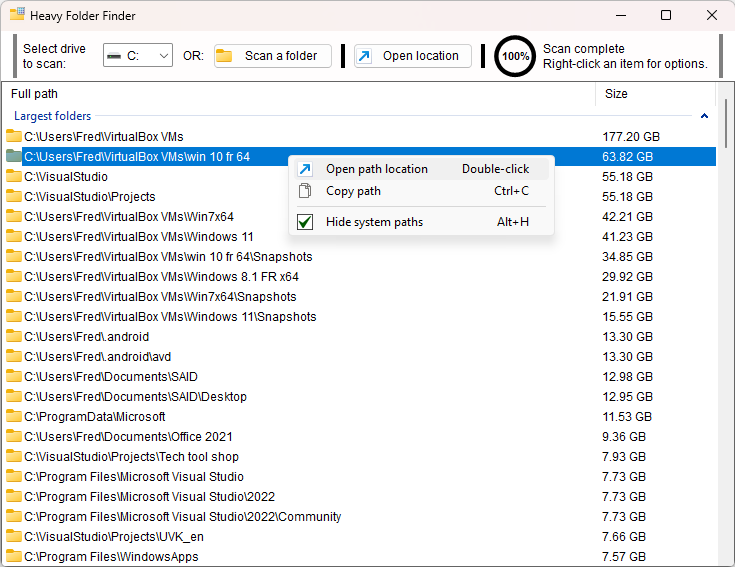This screenshot has width=735, height=567.
Task: Click folder icon of Windows 11\Snapshots row
Action: 14,316
